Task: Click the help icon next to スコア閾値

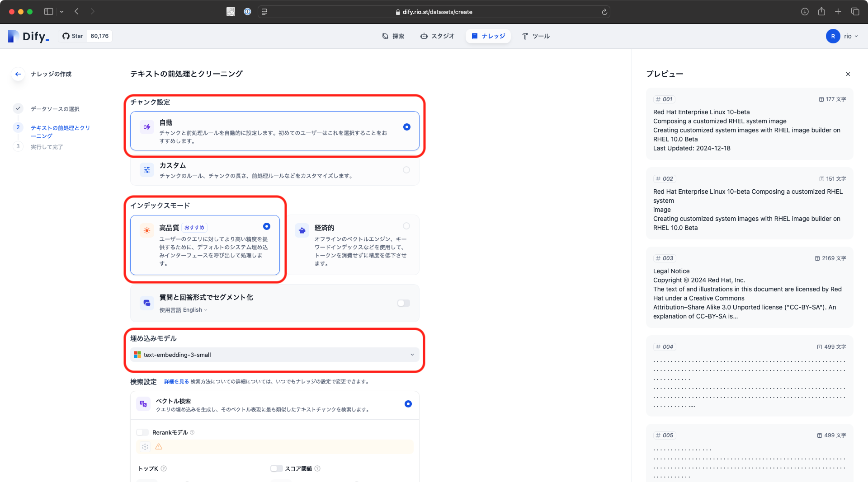Action: pyautogui.click(x=317, y=468)
